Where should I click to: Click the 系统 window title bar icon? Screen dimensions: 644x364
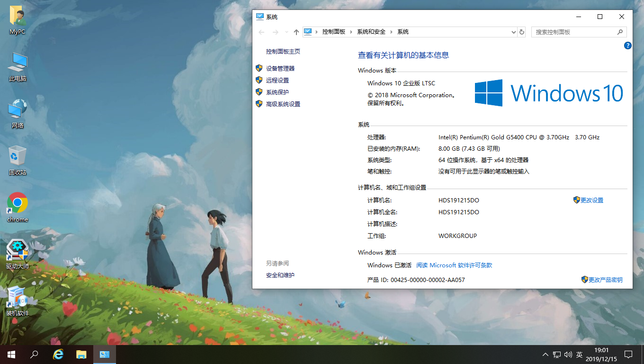click(x=259, y=17)
